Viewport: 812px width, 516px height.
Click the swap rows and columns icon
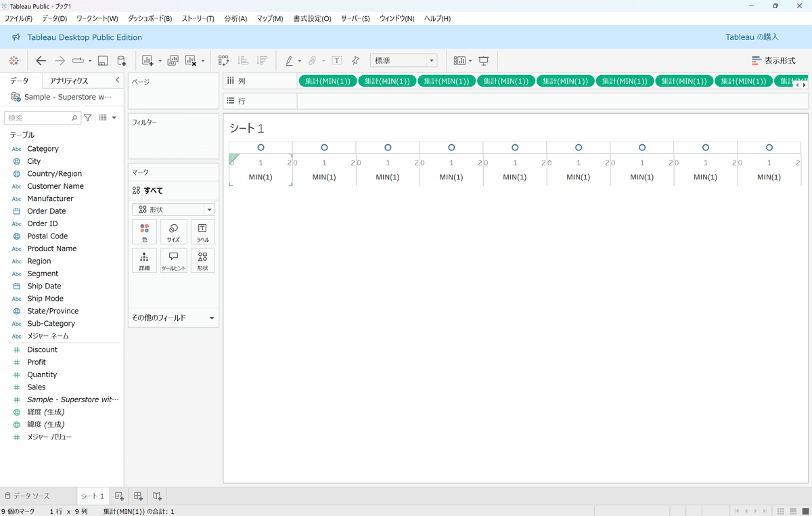(x=223, y=61)
